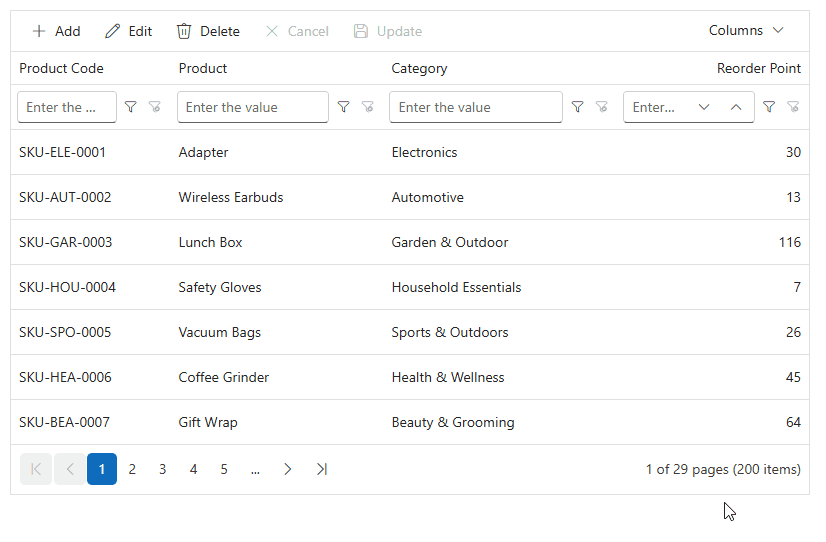Click the pager ellipsis for more pages
Screen dimensions: 826x542
(x=255, y=469)
